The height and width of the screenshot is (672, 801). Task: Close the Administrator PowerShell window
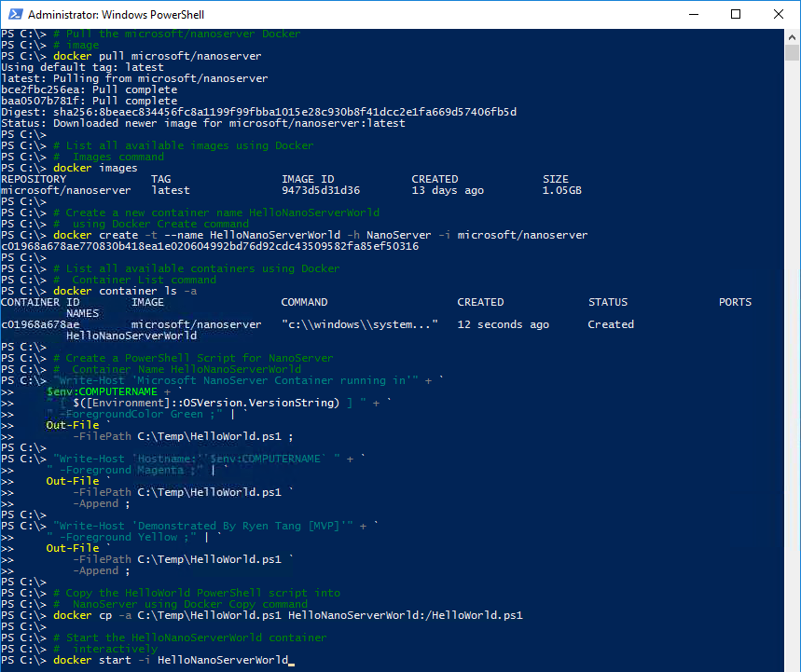[x=778, y=14]
